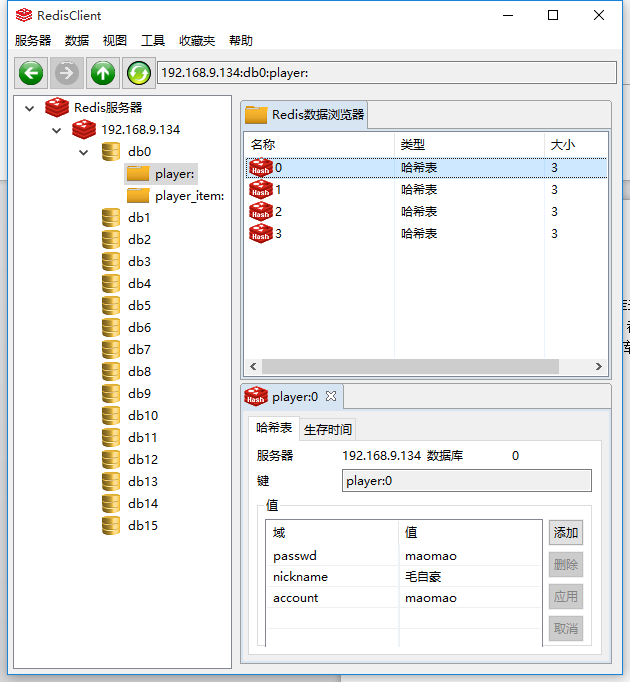
Task: Click the green back arrow button
Action: (x=31, y=73)
